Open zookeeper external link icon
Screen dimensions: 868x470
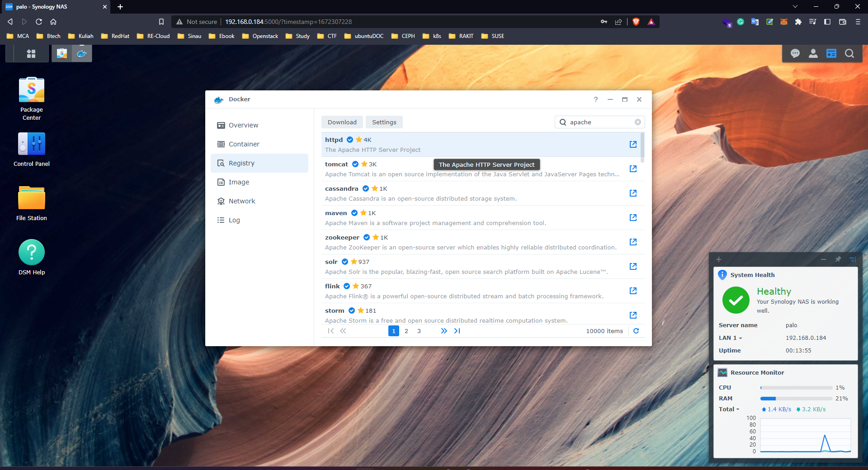click(633, 242)
